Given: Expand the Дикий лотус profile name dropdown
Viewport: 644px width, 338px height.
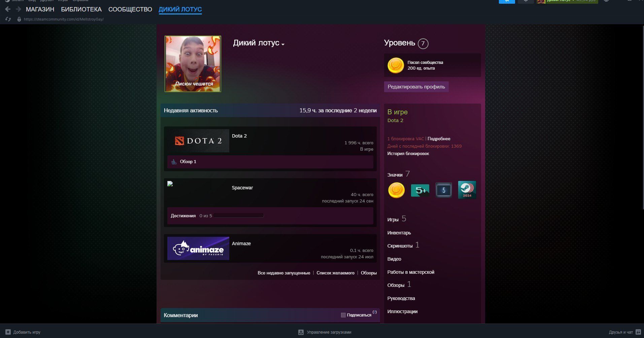Looking at the screenshot, I should (x=283, y=44).
